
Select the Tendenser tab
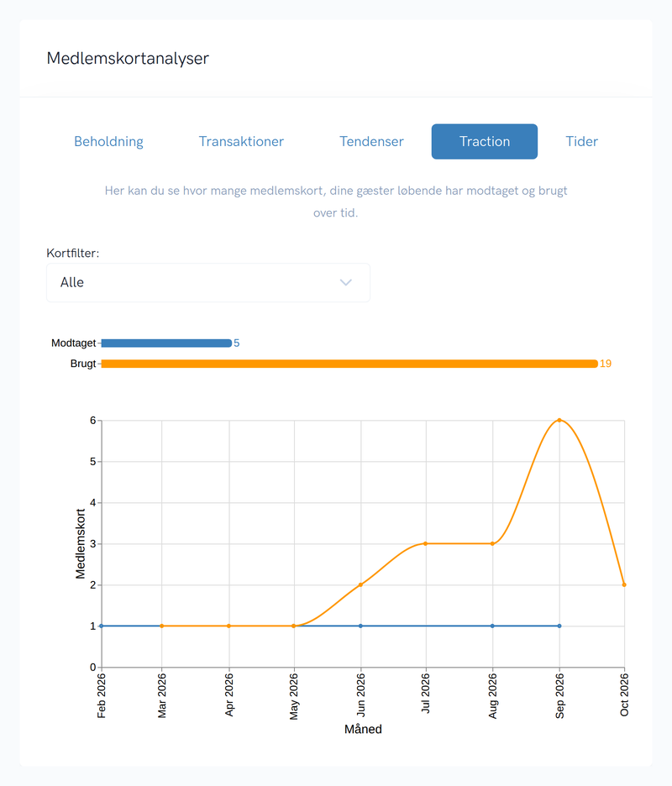point(371,141)
